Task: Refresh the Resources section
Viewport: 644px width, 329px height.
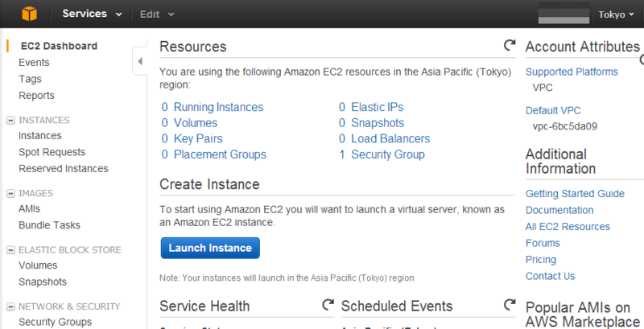Action: point(509,46)
